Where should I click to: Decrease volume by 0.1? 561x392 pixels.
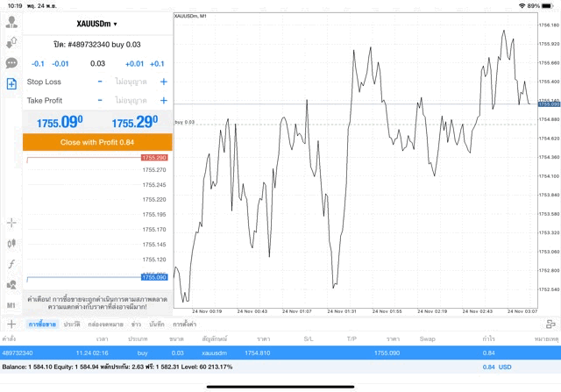[38, 64]
